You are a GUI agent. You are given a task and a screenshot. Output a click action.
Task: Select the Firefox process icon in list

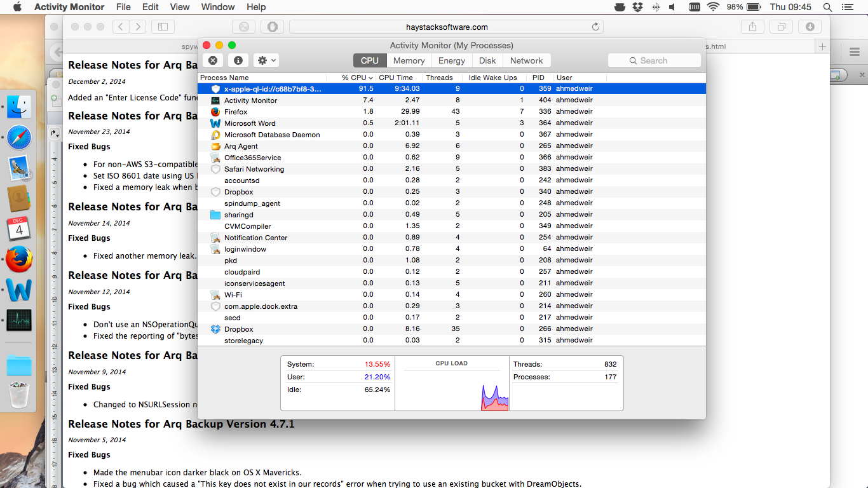point(215,112)
